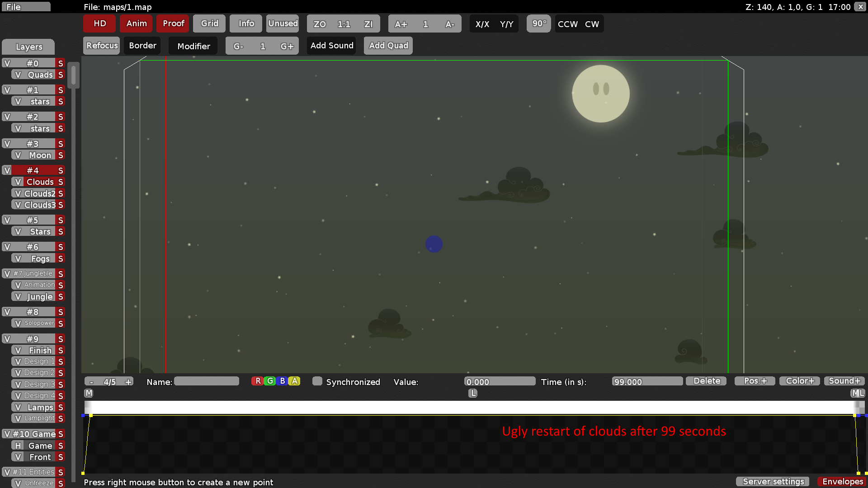This screenshot has width=868, height=488.
Task: Rotate selection 90 degrees
Action: tap(538, 23)
